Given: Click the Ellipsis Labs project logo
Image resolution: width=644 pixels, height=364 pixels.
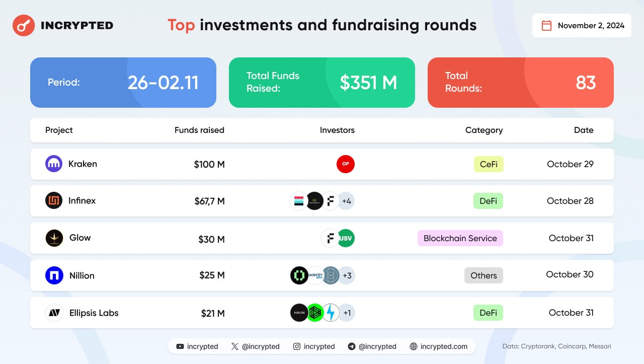Looking at the screenshot, I should point(54,313).
